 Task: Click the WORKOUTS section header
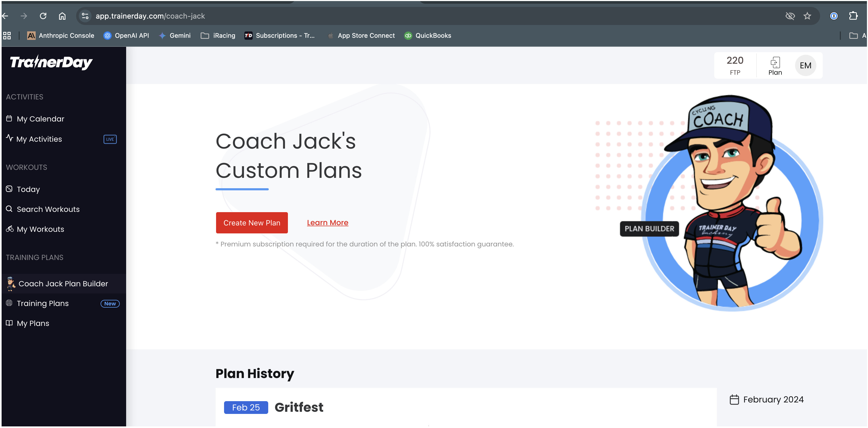27,167
